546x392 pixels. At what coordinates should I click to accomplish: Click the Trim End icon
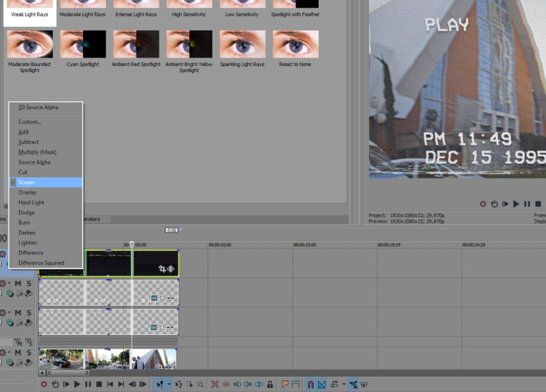[248, 384]
